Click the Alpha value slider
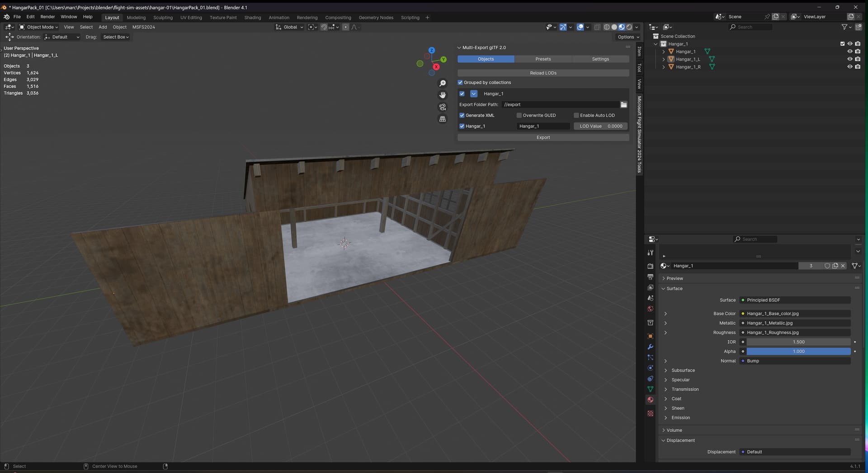The height and width of the screenshot is (473, 868). click(798, 351)
